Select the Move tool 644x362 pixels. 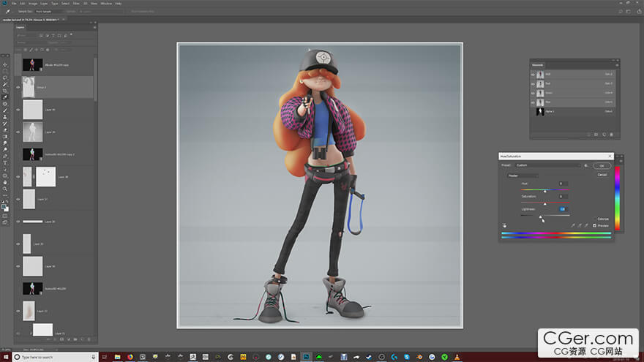pos(5,65)
